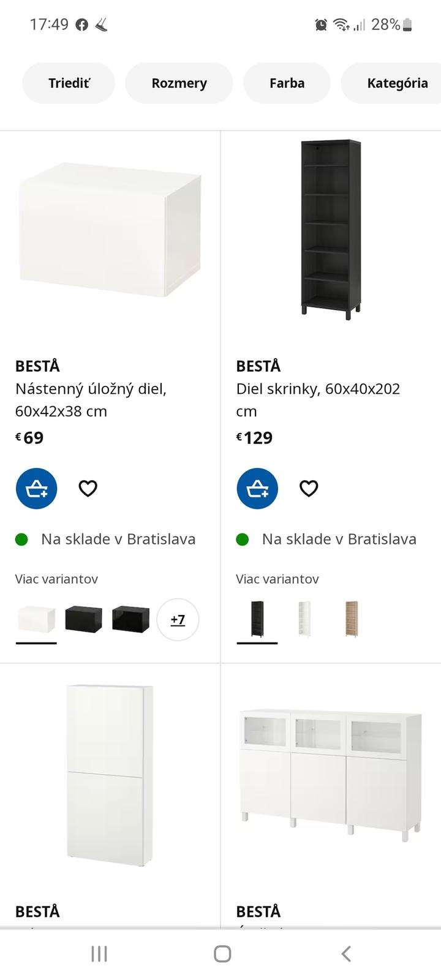
Task: Open the Farba color filter
Action: (x=287, y=83)
